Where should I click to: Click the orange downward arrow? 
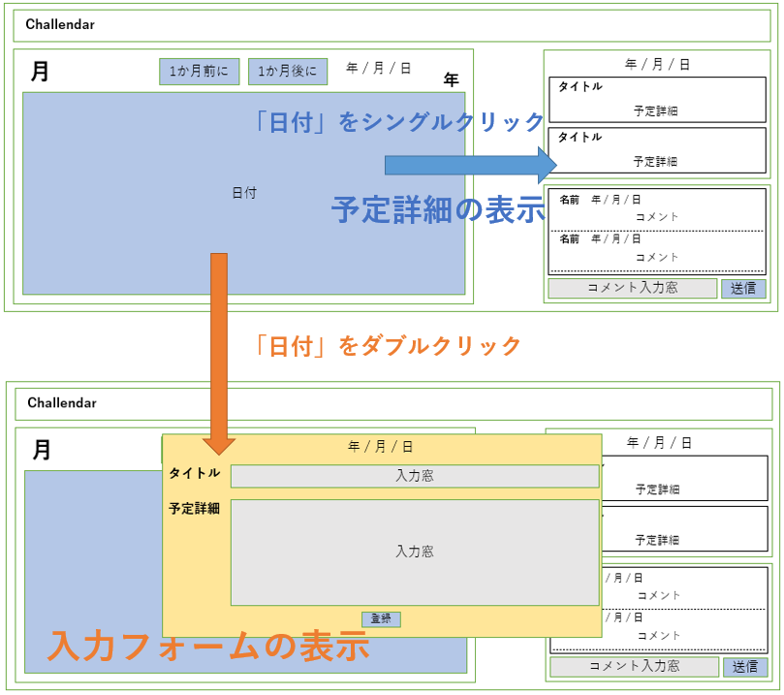[219, 354]
